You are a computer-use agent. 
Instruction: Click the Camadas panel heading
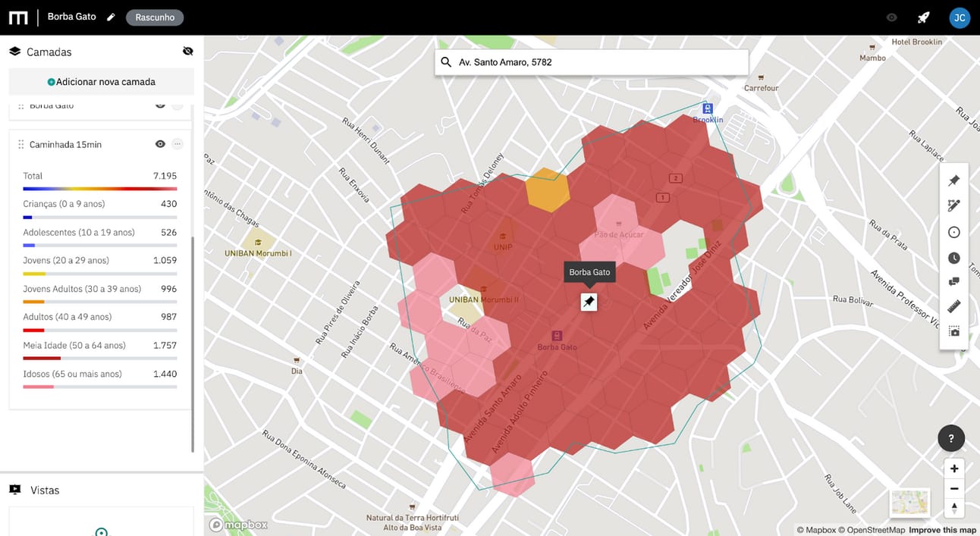click(49, 52)
